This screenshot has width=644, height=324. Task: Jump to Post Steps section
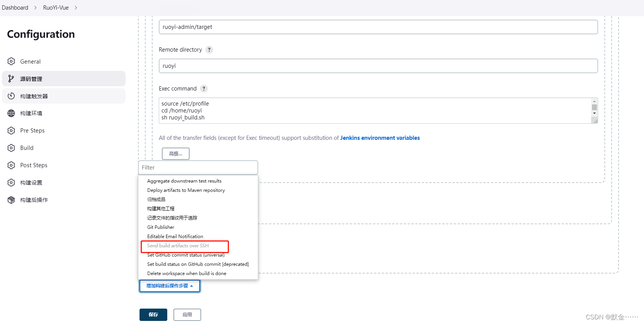point(64,165)
